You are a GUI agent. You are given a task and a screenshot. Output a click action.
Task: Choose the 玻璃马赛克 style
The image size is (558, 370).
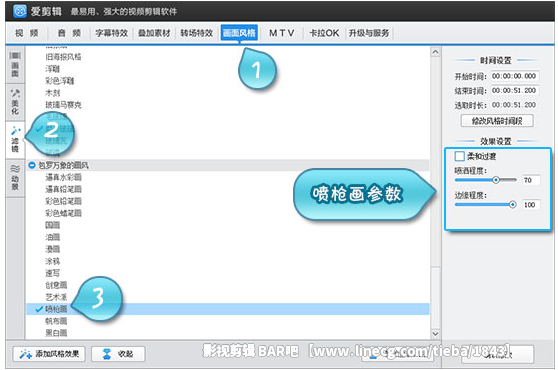click(x=63, y=105)
